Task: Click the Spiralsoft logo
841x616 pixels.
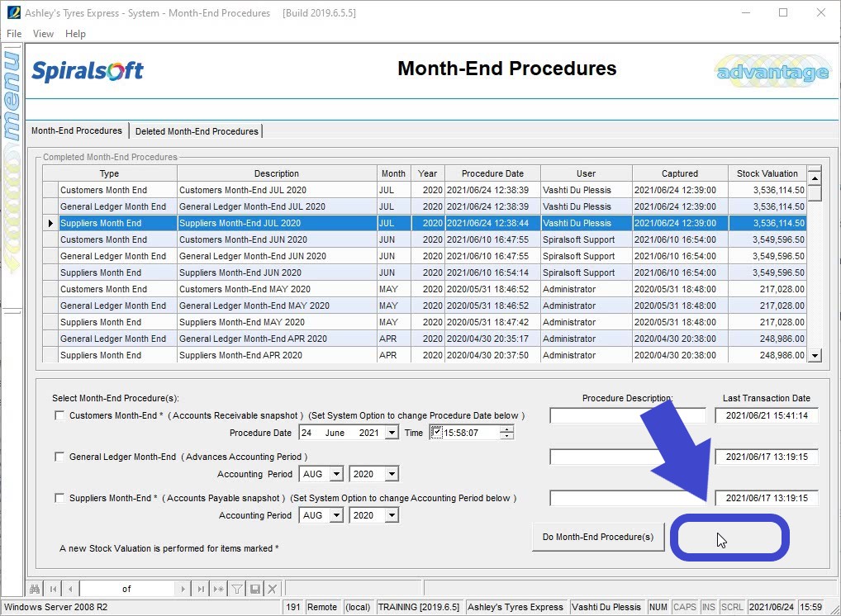Action: [x=88, y=71]
